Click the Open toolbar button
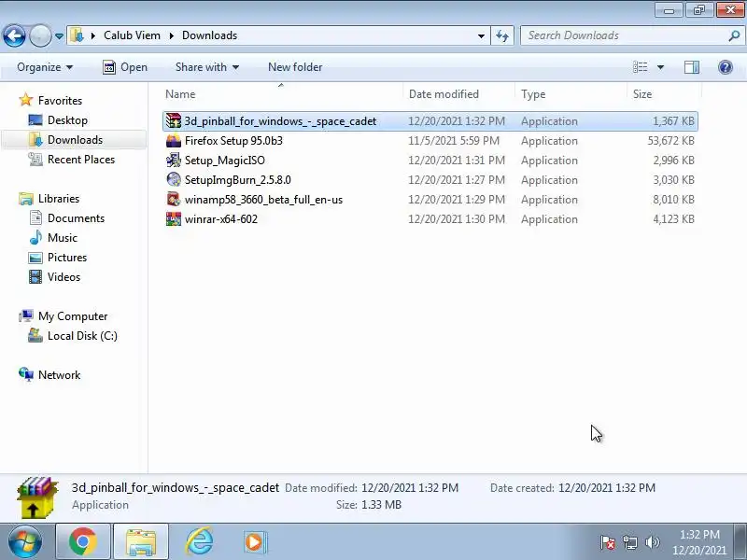 [125, 67]
